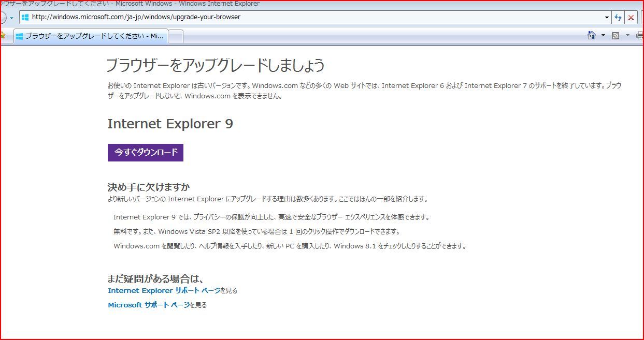Click the URL address bar field
Image resolution: width=644 pixels, height=340 pixels.
tap(315, 17)
